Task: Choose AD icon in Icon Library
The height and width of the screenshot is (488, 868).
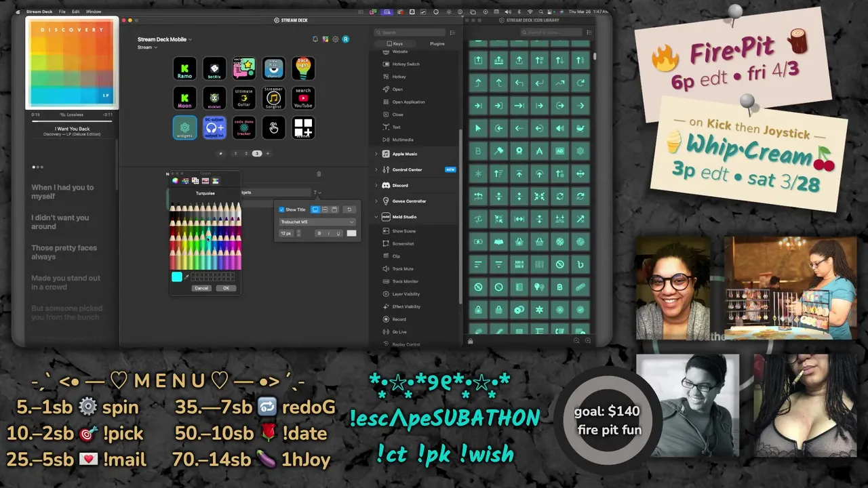Action: [x=560, y=151]
